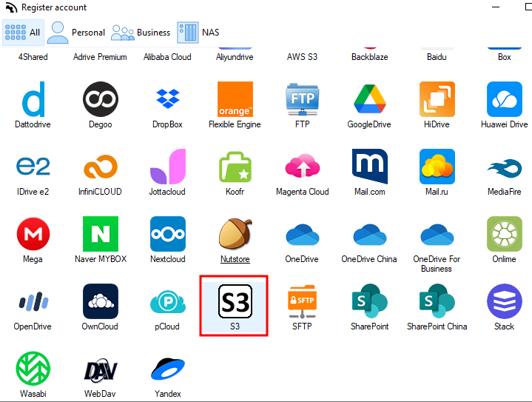Choose the Degoo cloud icon
The image size is (532, 402).
pos(101,99)
